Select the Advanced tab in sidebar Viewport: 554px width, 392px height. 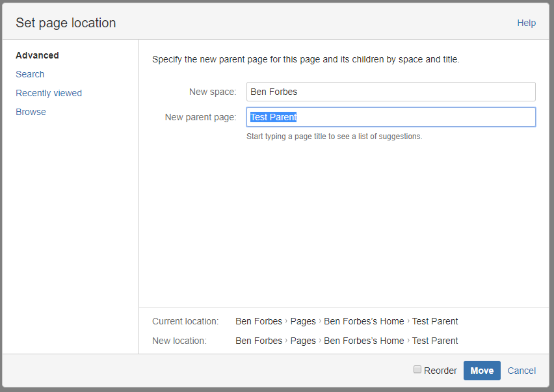pyautogui.click(x=37, y=55)
